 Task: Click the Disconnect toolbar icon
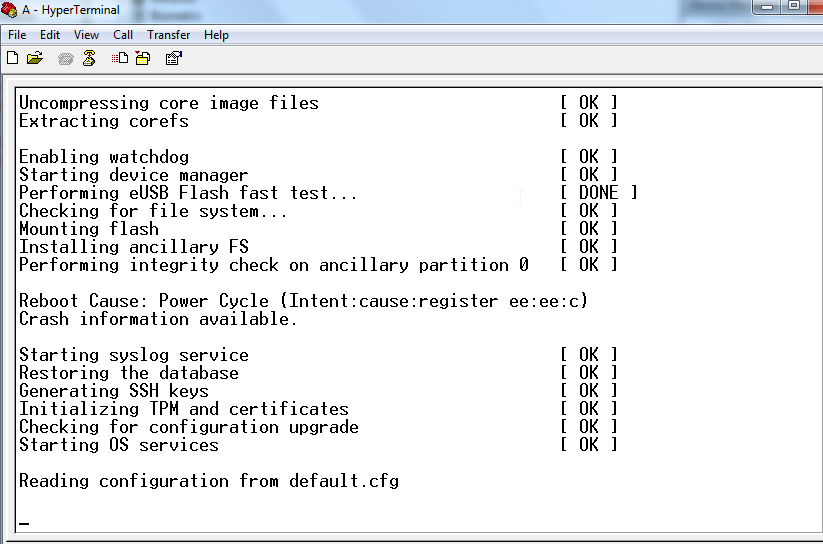(89, 58)
